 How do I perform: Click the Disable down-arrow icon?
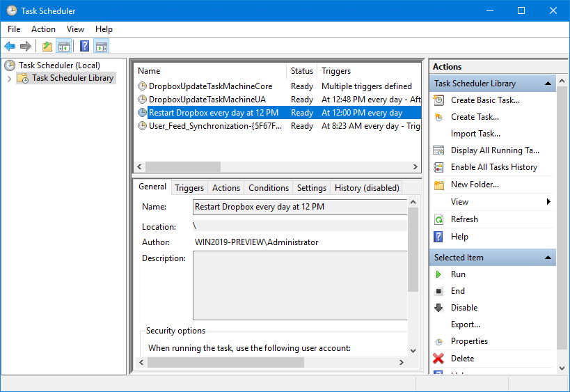tap(438, 308)
